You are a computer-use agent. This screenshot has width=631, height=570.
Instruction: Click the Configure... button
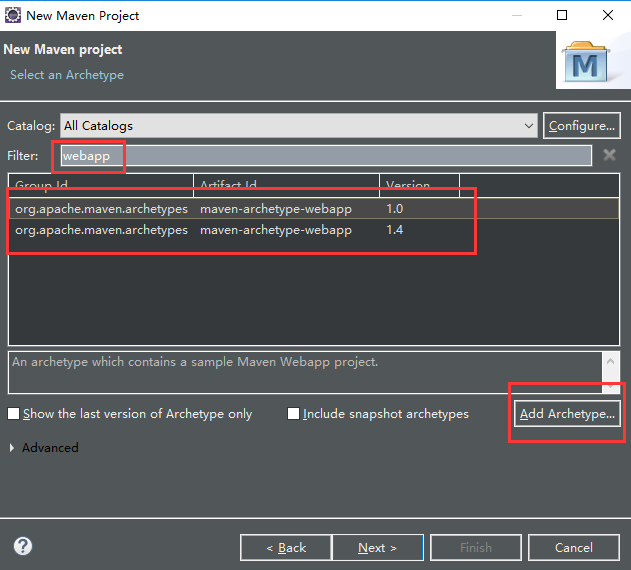(582, 126)
